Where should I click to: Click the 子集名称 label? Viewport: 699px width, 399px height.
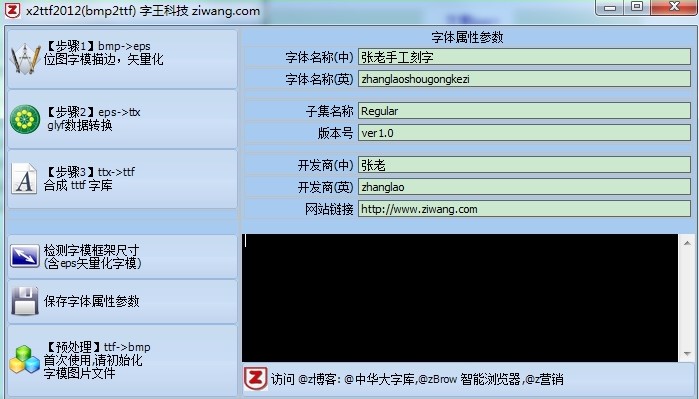point(329,111)
